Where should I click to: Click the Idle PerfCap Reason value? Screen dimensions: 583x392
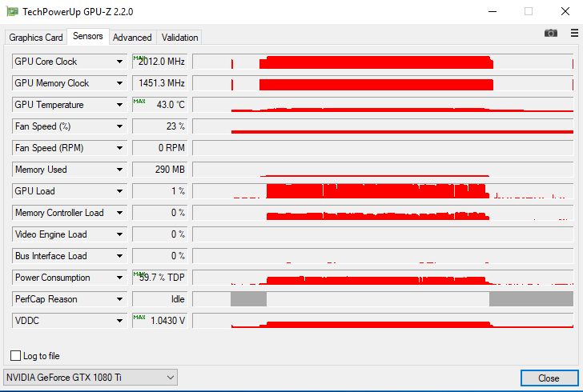(x=160, y=299)
